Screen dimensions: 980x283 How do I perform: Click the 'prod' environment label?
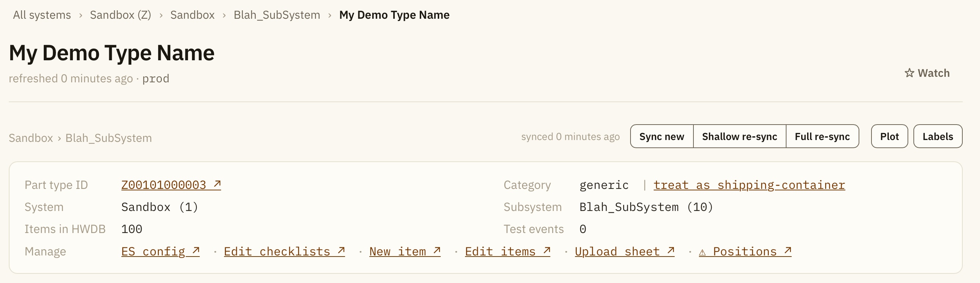pos(156,79)
